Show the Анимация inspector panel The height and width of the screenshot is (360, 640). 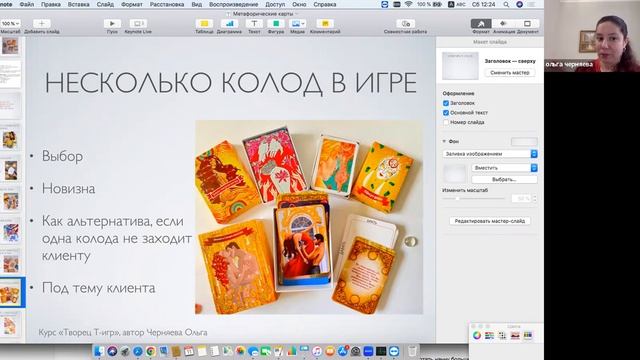pyautogui.click(x=504, y=24)
